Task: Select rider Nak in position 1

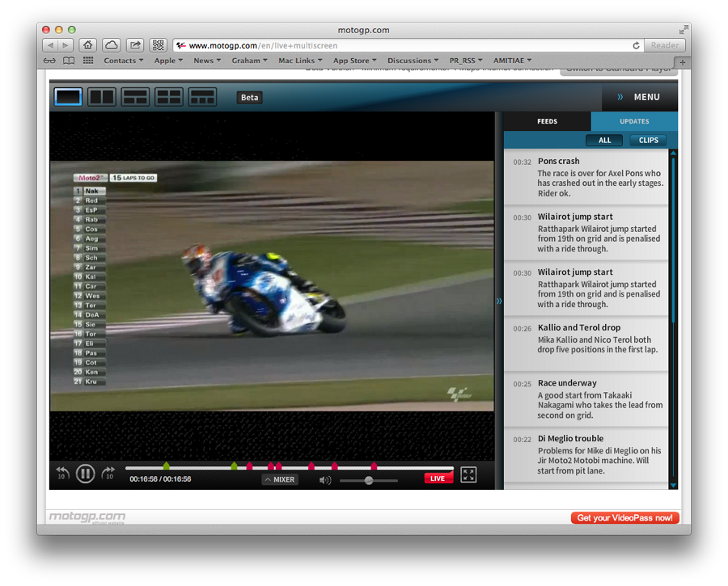Action: coord(90,191)
